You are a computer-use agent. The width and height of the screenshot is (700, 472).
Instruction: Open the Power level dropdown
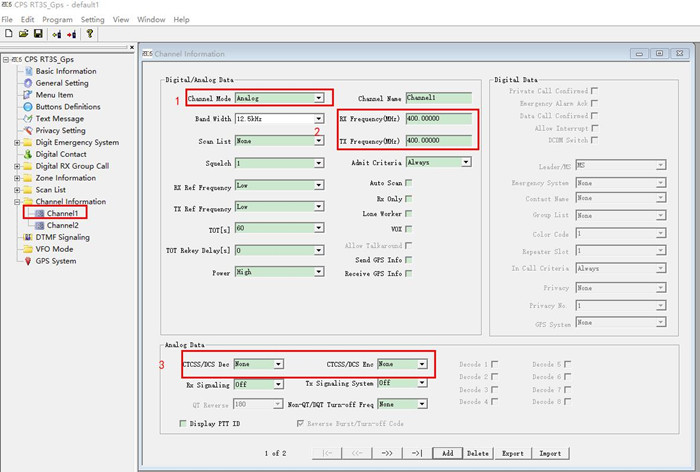pyautogui.click(x=319, y=272)
